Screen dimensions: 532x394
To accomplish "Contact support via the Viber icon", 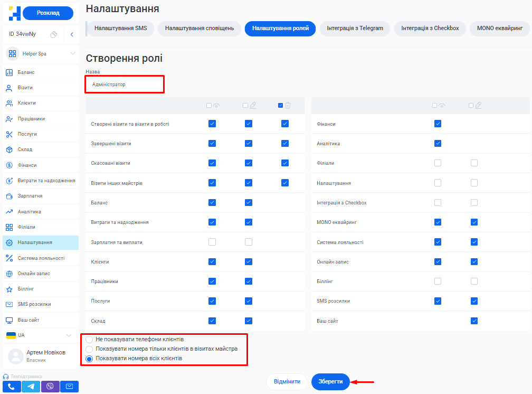I will point(50,387).
